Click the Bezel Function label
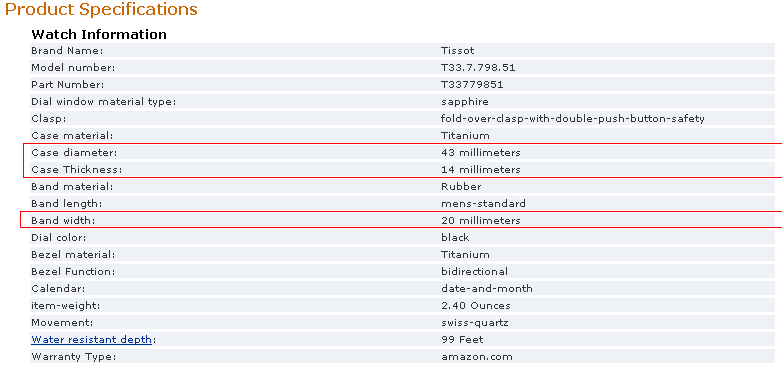Screen dimensions: 782x369 [x=73, y=271]
